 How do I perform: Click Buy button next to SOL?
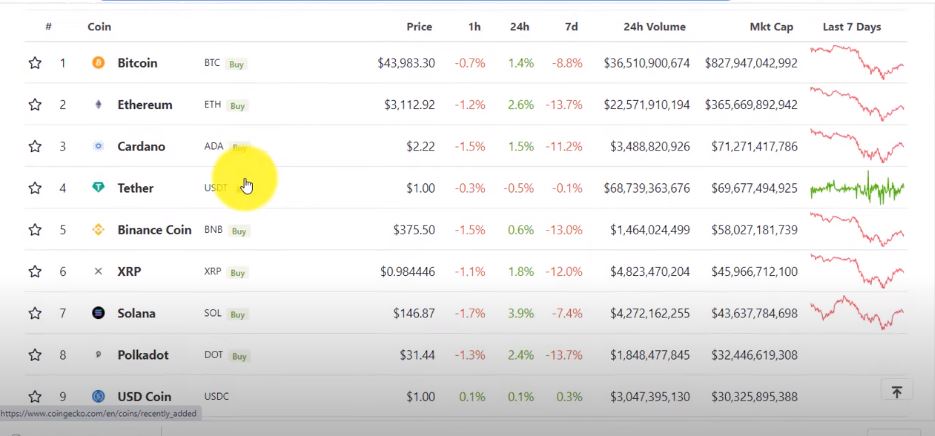coord(237,315)
